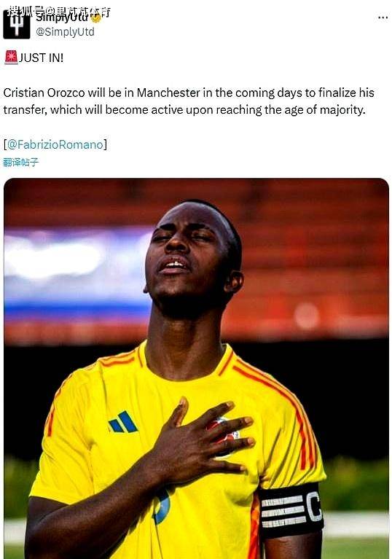Open the attached player photo
Image resolution: width=392 pixels, height=559 pixels.
tap(196, 368)
